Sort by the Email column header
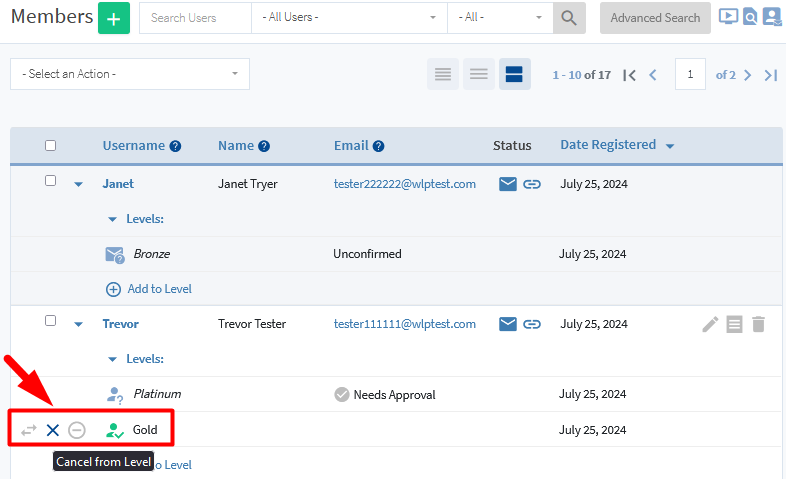The height and width of the screenshot is (479, 786). point(351,146)
